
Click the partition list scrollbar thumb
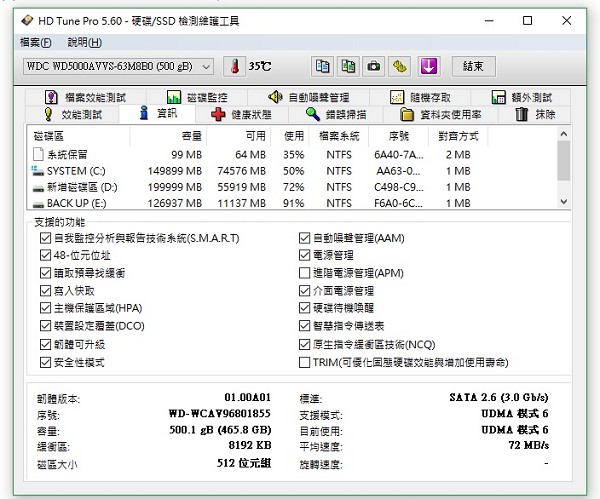[563, 160]
